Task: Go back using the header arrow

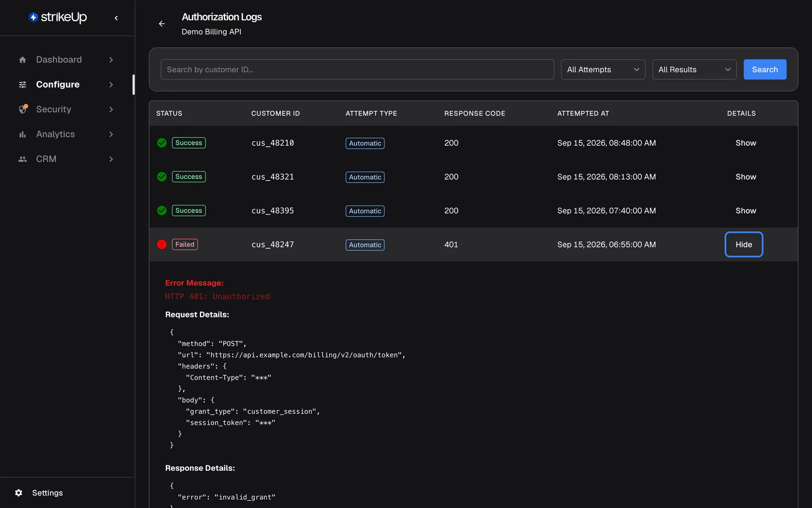Action: pos(162,24)
